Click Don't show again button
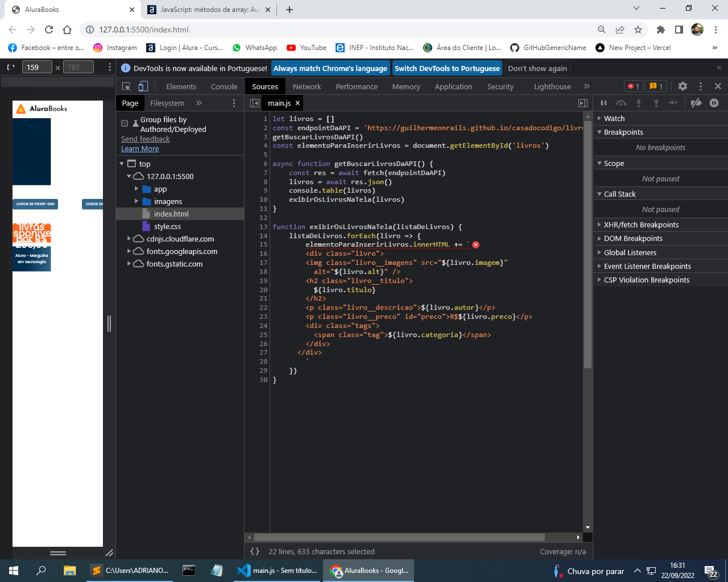 pos(537,68)
